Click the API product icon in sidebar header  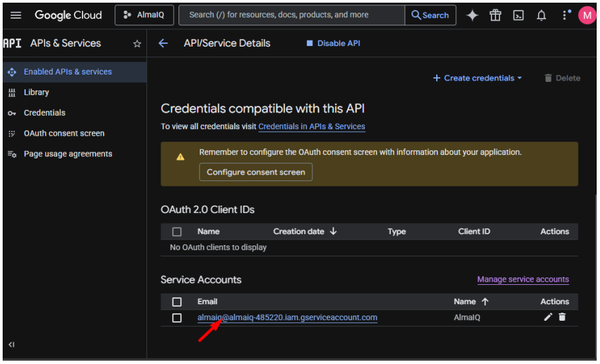[x=12, y=43]
